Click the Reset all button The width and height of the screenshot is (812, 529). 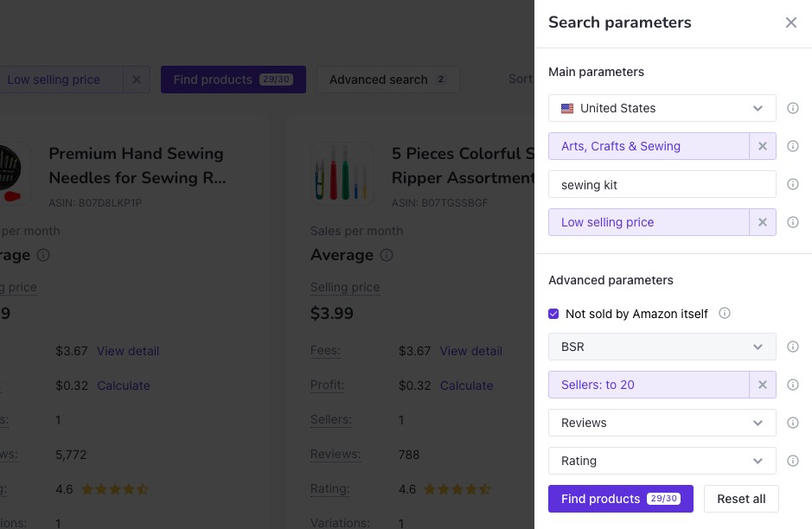click(x=741, y=499)
